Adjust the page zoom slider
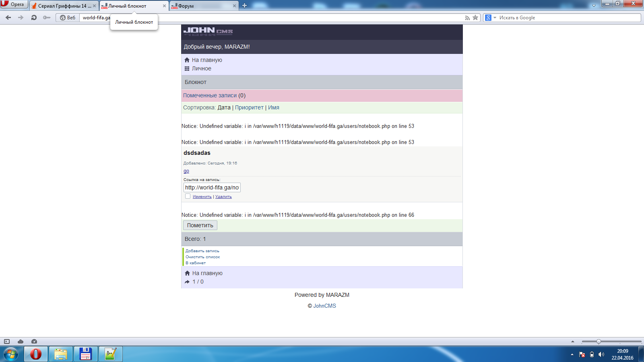 599,341
